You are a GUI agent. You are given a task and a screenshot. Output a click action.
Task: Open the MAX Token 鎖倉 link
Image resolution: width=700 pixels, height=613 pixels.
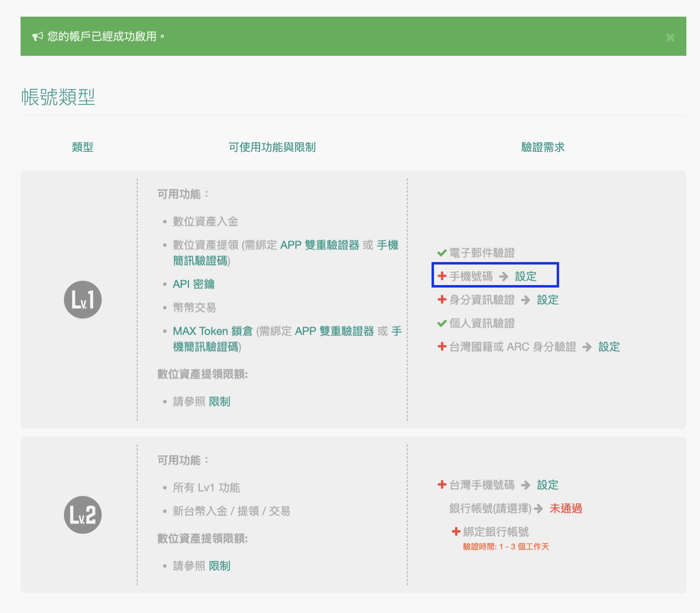pyautogui.click(x=212, y=331)
